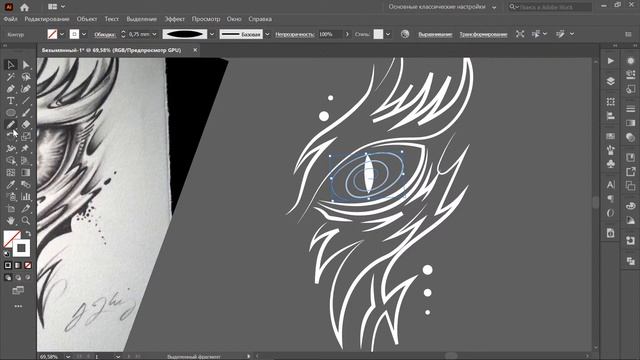The height and width of the screenshot is (360, 640).
Task: Select the Direct Selection tool (white arrow)
Action: pos(26,64)
